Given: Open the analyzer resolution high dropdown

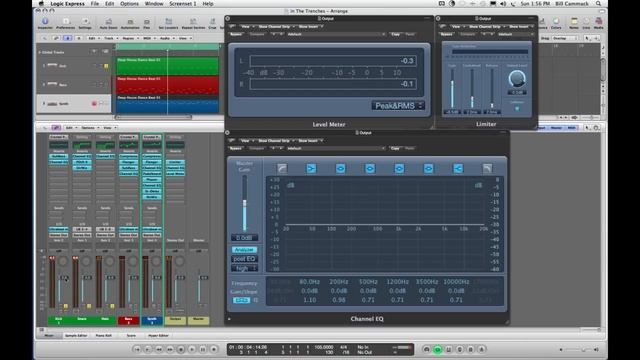Looking at the screenshot, I should coord(244,268).
